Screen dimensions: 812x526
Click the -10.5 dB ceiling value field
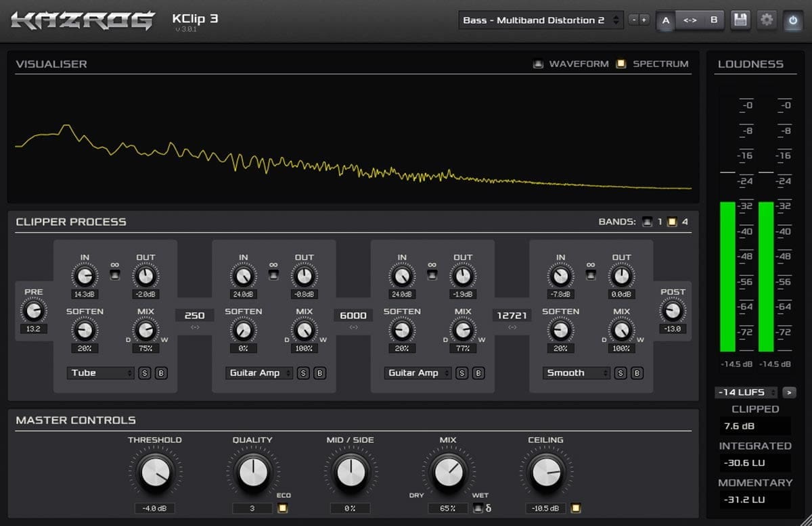pos(545,508)
